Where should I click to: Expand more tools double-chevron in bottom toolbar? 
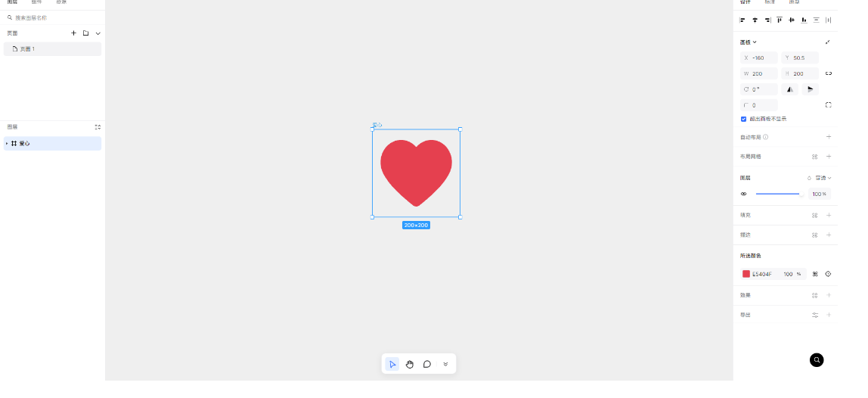[445, 364]
